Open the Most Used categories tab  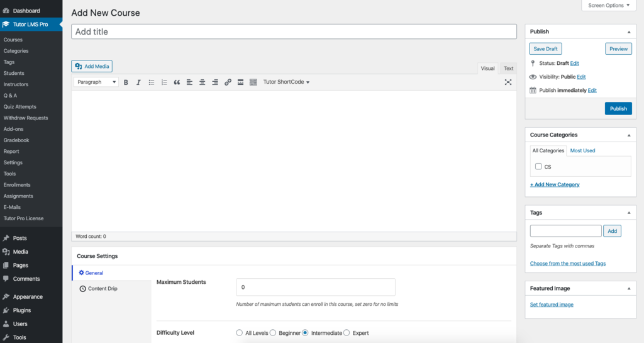coord(582,150)
